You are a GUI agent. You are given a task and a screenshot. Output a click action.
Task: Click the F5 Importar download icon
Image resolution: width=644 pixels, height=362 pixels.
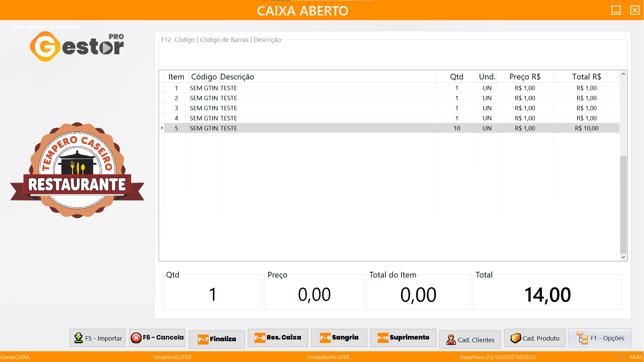point(78,338)
